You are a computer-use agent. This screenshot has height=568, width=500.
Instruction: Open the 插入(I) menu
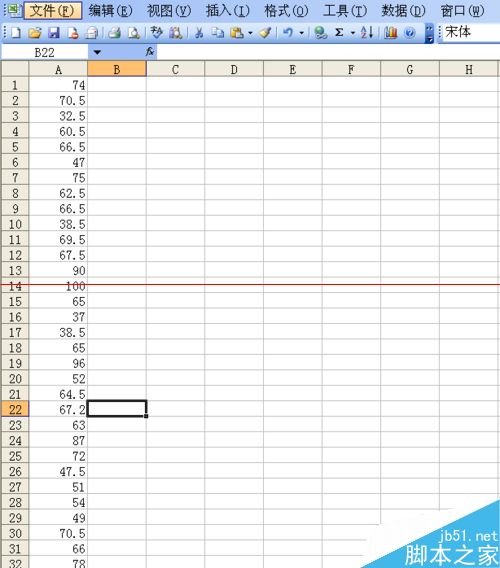tap(228, 11)
